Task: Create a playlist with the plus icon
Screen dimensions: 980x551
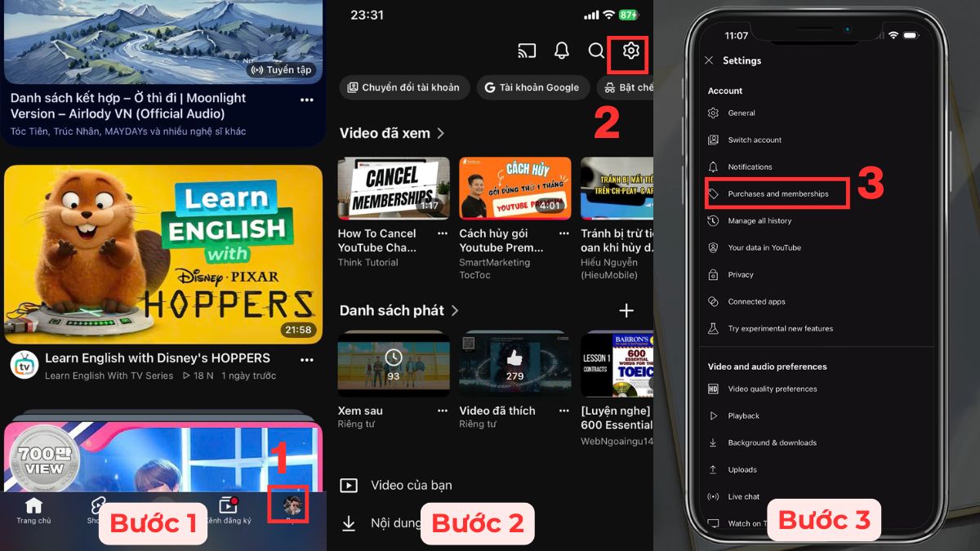Action: [x=626, y=310]
